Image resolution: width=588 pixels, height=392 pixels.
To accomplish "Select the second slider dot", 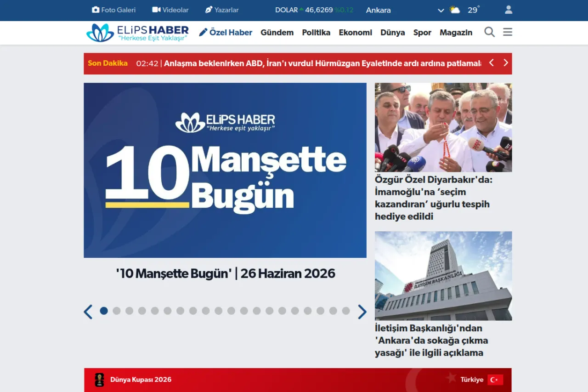I will (x=117, y=311).
